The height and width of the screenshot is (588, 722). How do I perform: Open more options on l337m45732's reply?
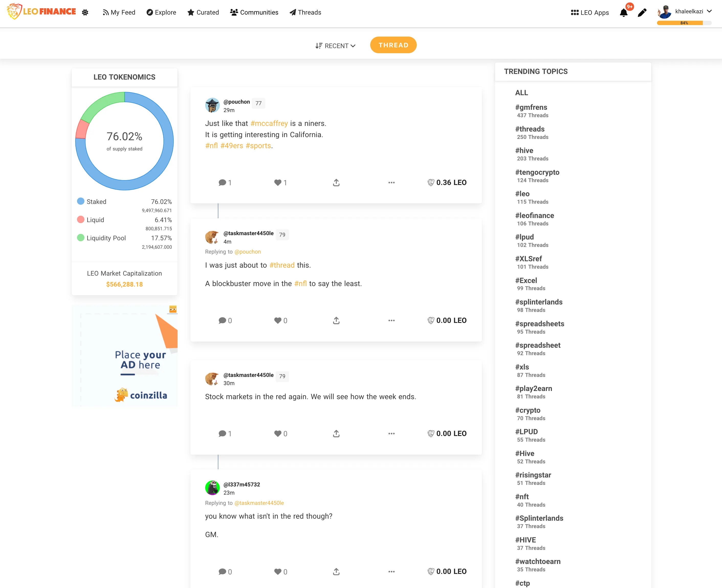(391, 572)
